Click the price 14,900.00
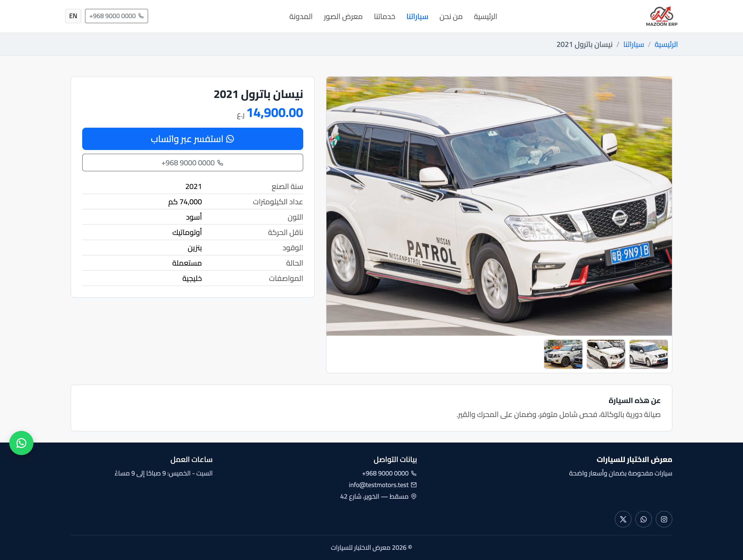743x560 pixels. coord(275,113)
